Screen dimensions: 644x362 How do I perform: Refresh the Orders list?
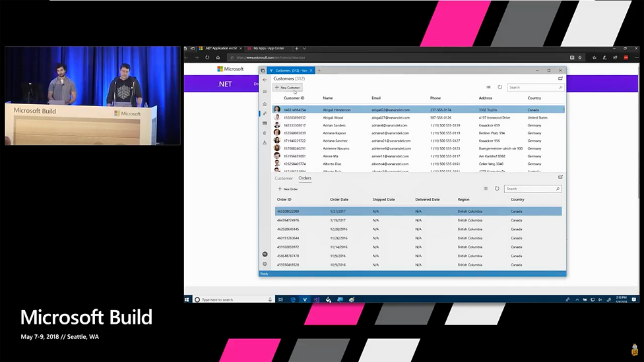click(x=497, y=189)
